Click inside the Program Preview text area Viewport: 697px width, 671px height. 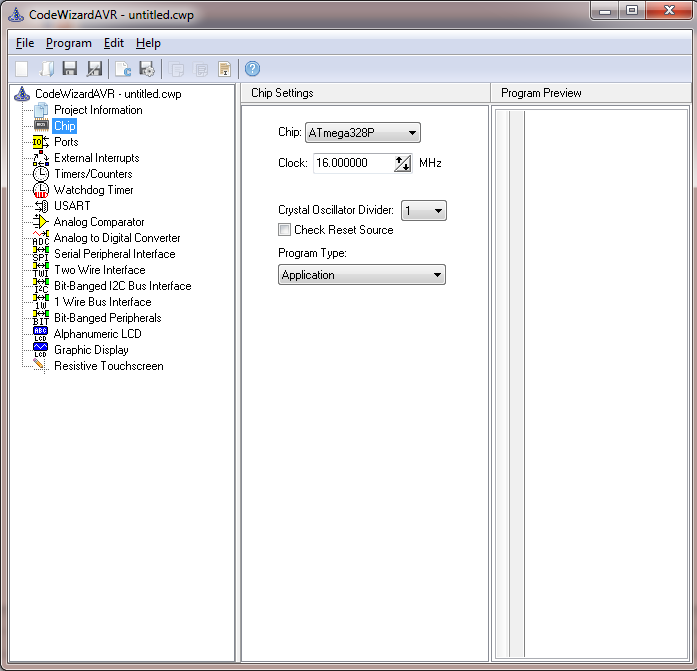606,383
